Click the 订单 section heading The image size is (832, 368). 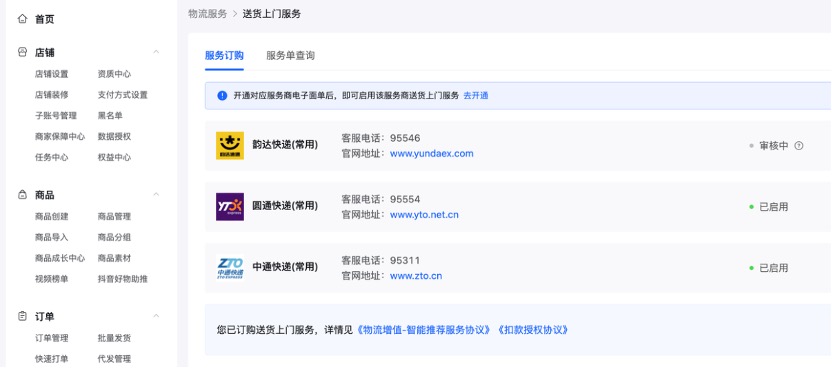[x=45, y=317]
